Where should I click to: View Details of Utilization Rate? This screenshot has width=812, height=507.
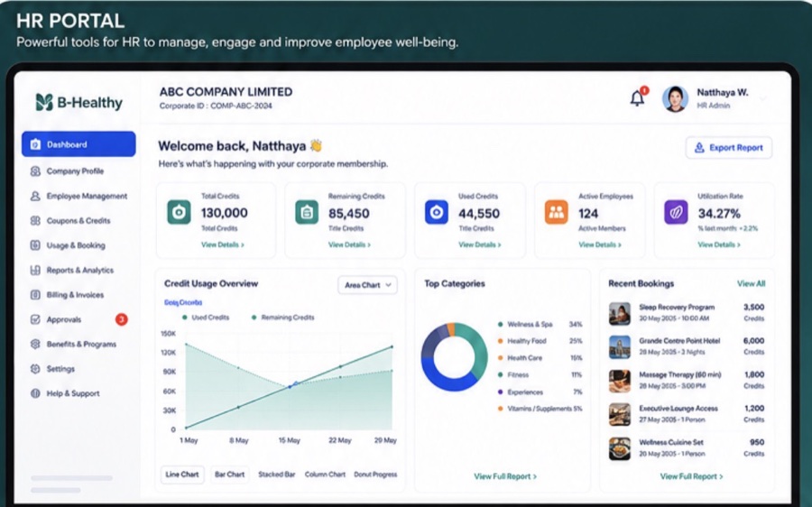719,244
